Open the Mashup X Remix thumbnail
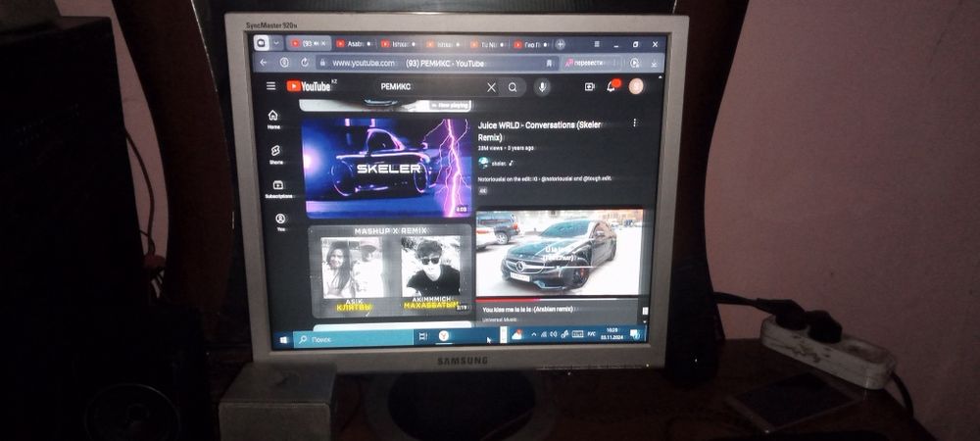Screen dimensions: 980x441 (x=391, y=270)
